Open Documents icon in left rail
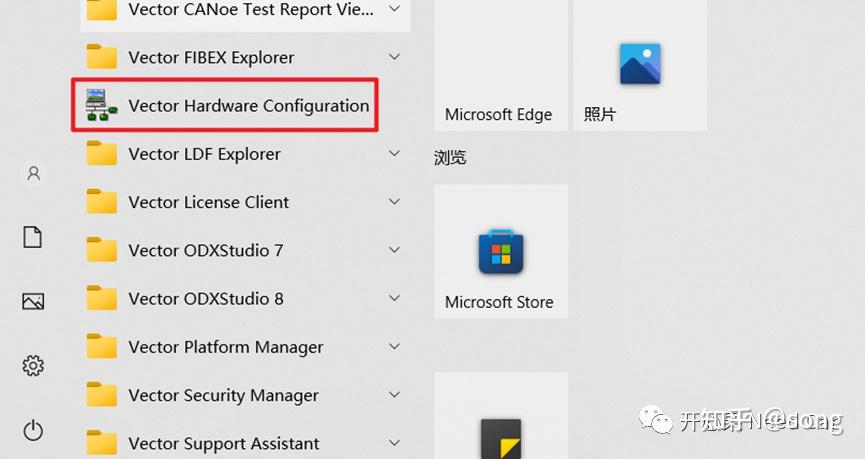This screenshot has height=459, width=865. click(33, 237)
